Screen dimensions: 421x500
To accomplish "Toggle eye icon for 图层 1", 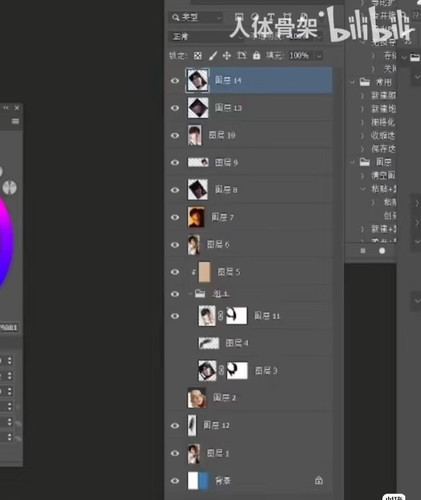I will 175,453.
